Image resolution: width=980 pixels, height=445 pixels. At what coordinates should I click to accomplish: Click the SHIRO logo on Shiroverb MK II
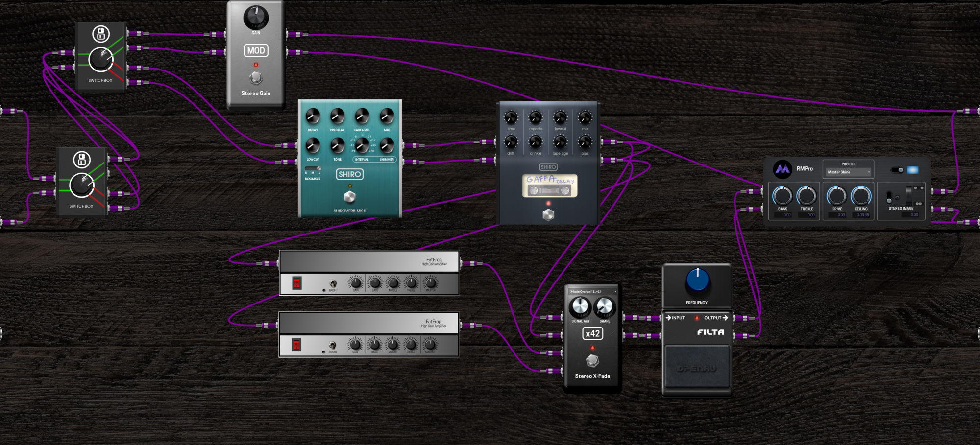click(x=349, y=174)
